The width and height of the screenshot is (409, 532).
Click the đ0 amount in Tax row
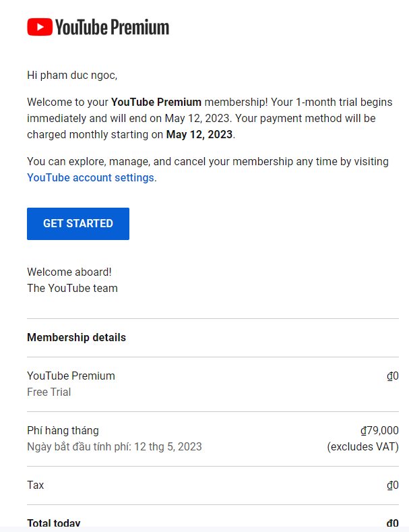click(x=393, y=485)
